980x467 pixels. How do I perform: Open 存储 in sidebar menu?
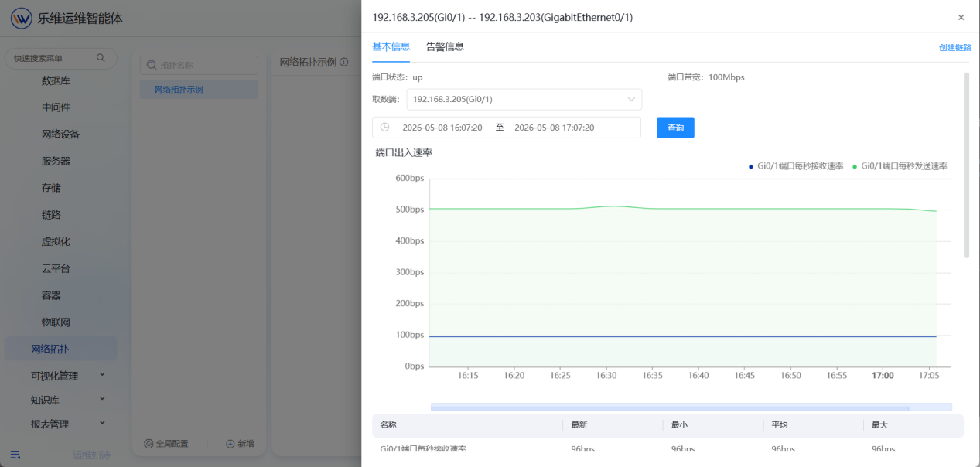[51, 188]
